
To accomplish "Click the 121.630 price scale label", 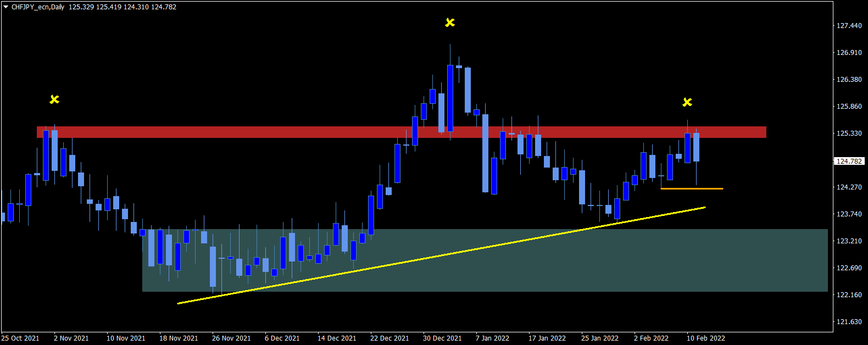I will click(849, 322).
